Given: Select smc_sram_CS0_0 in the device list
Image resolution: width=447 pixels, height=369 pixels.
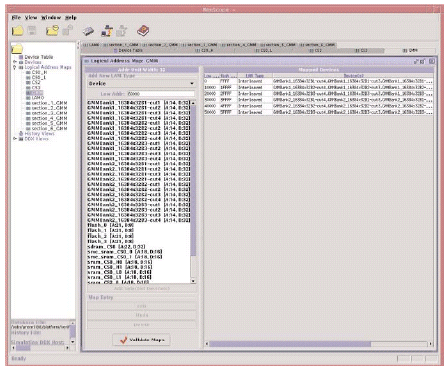Looking at the screenshot, I should (125, 251).
